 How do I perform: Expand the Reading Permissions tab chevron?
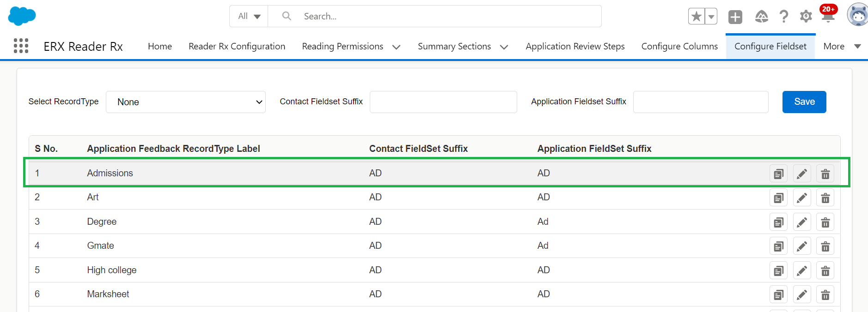[396, 47]
